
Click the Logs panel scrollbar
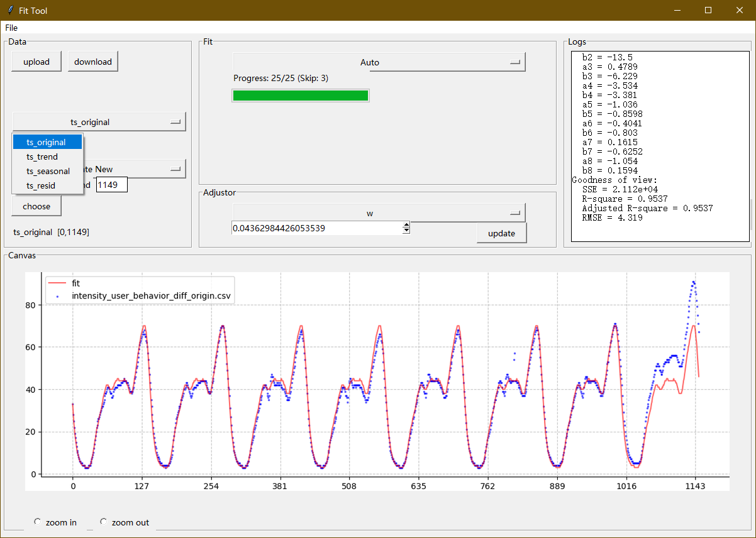(x=752, y=214)
